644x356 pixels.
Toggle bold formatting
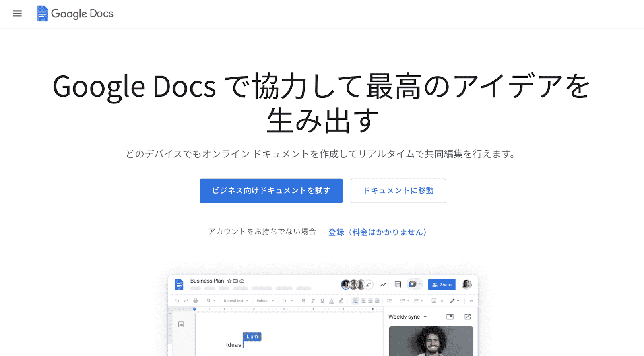303,301
